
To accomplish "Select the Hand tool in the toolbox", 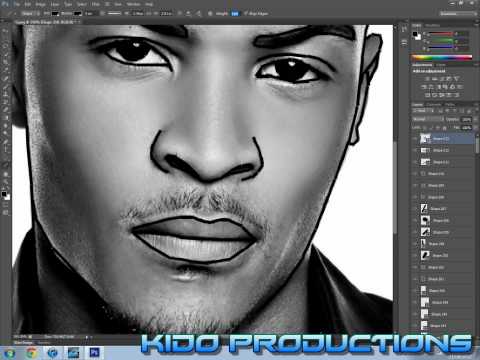I will pos(5,174).
